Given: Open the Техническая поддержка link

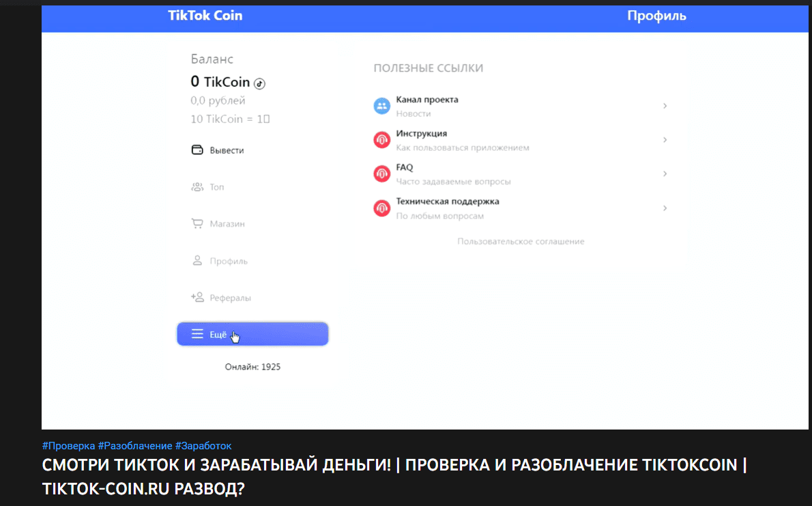Looking at the screenshot, I should (x=448, y=201).
